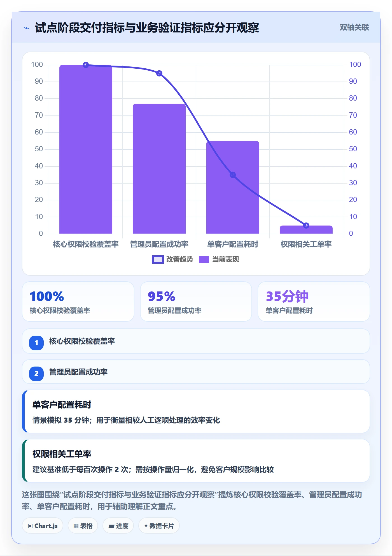This screenshot has height=556, width=392.
Task: Select the 35分钟 data card
Action: [314, 302]
